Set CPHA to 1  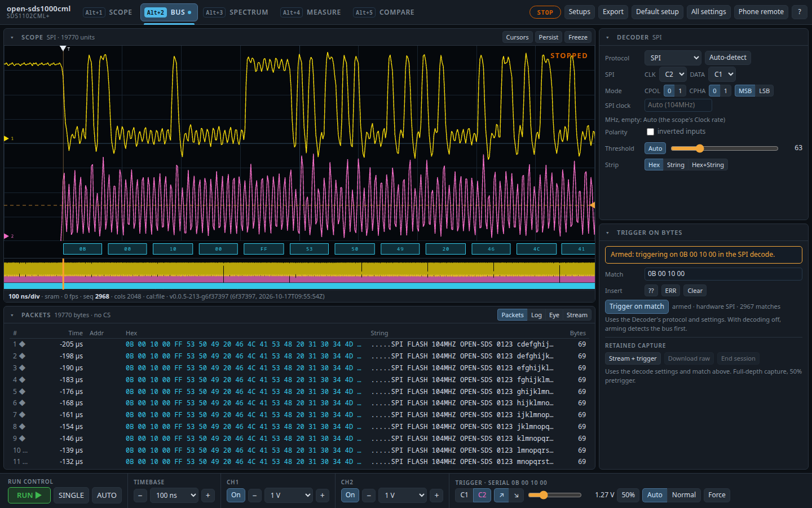click(726, 91)
